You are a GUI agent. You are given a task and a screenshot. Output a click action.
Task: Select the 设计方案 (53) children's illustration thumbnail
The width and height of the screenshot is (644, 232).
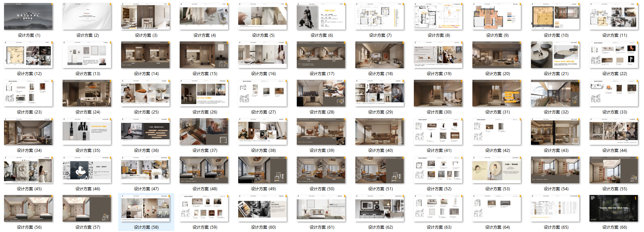(x=497, y=170)
